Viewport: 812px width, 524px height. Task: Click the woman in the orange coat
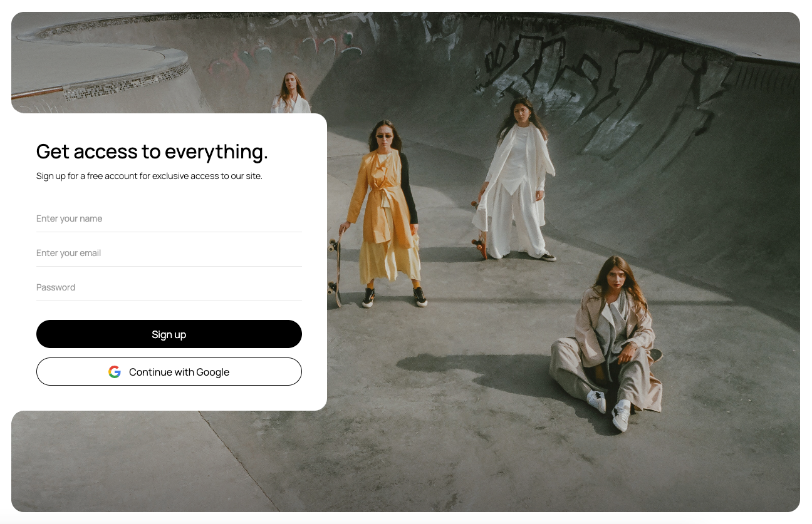point(383,213)
